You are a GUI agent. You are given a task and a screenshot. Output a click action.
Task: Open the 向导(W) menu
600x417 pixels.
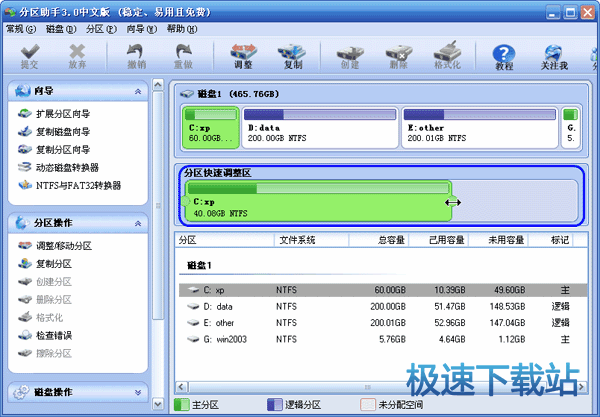click(x=142, y=29)
